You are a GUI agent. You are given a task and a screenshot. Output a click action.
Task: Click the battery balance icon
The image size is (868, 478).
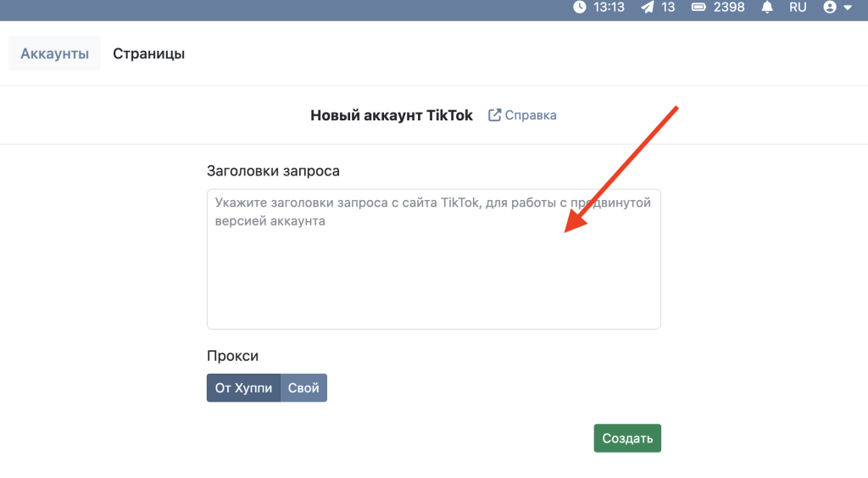point(700,7)
